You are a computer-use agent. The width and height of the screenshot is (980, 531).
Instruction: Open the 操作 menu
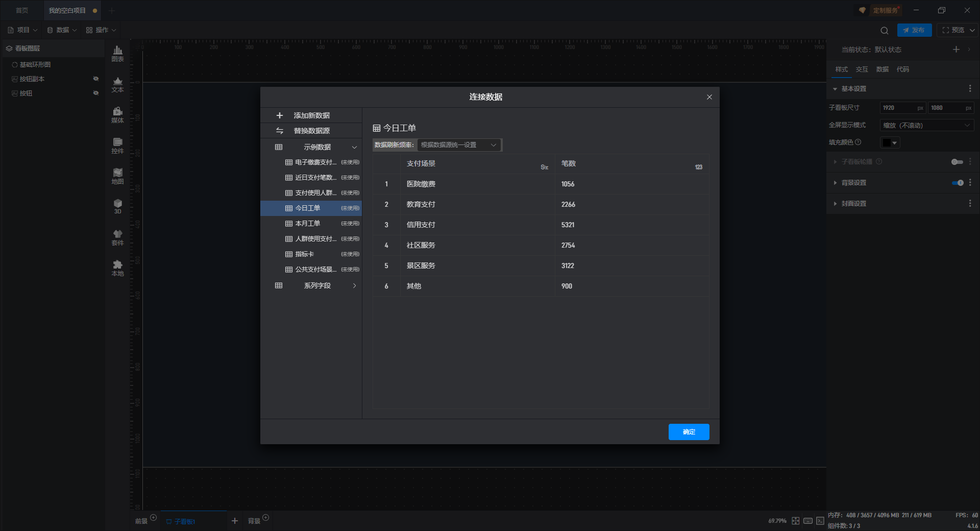[x=101, y=30]
